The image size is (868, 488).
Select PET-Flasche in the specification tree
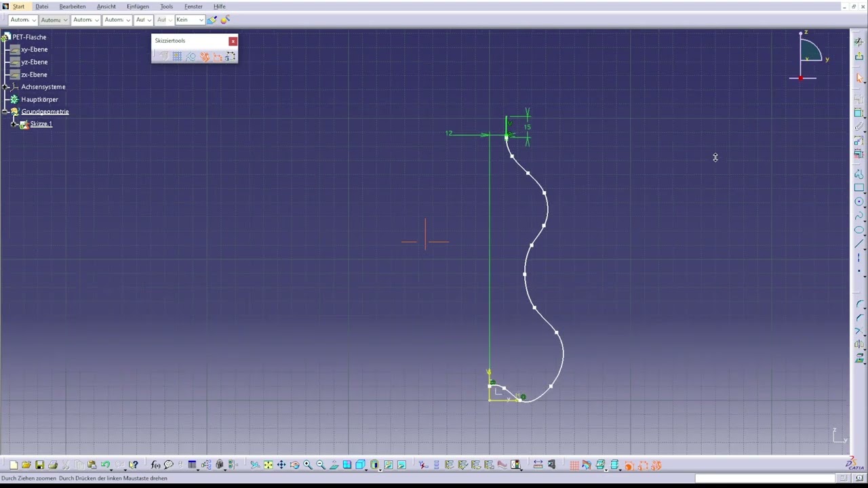tap(29, 37)
